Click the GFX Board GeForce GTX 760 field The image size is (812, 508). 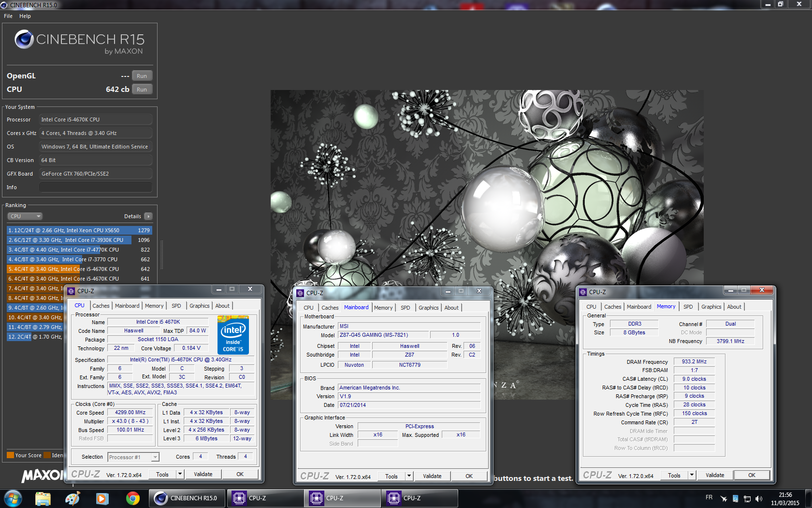(96, 174)
